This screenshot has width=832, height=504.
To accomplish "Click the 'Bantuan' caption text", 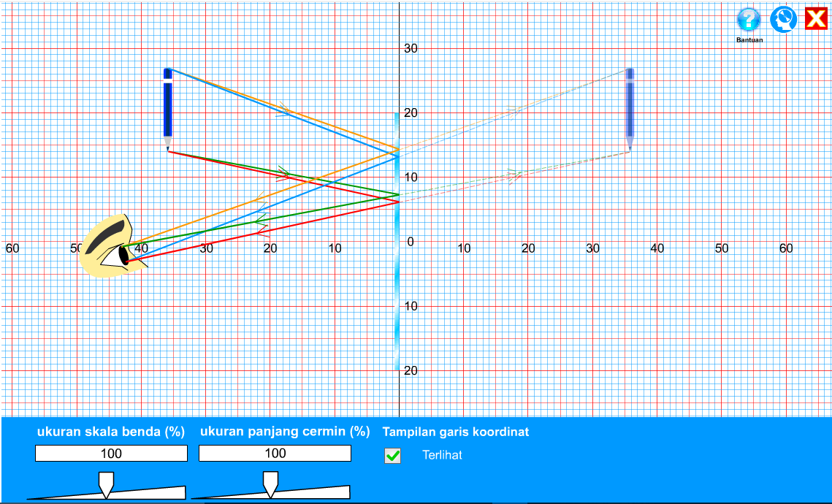I will (749, 39).
